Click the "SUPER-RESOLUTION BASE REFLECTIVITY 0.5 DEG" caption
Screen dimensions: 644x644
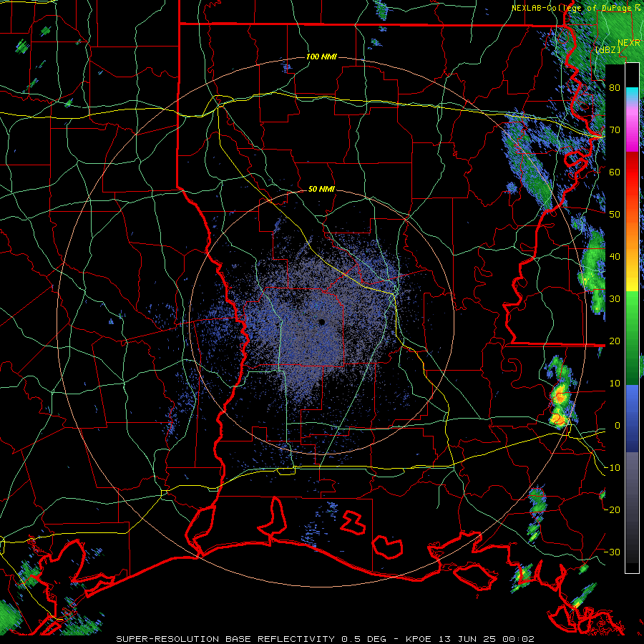click(x=251, y=639)
